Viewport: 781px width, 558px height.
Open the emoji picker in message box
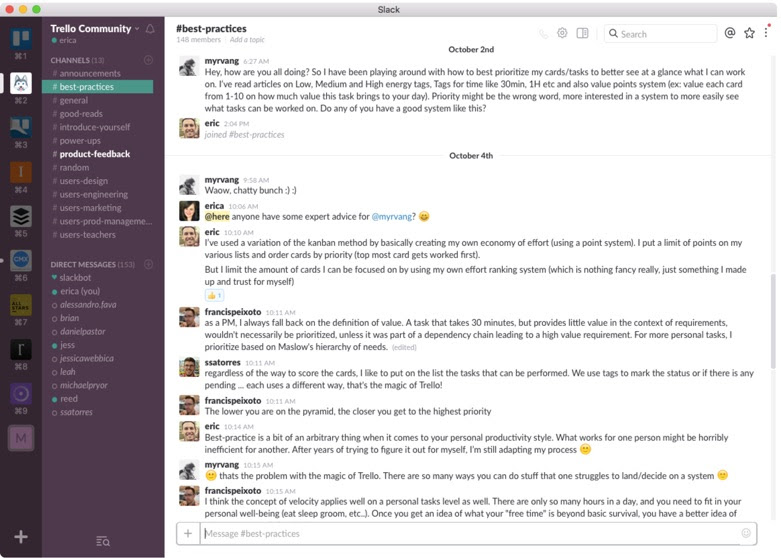click(x=746, y=533)
